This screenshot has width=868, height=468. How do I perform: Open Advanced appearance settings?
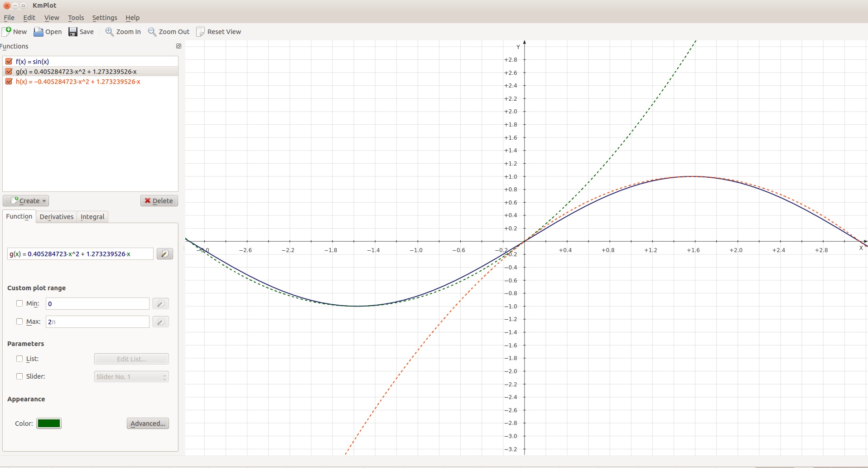pyautogui.click(x=148, y=424)
